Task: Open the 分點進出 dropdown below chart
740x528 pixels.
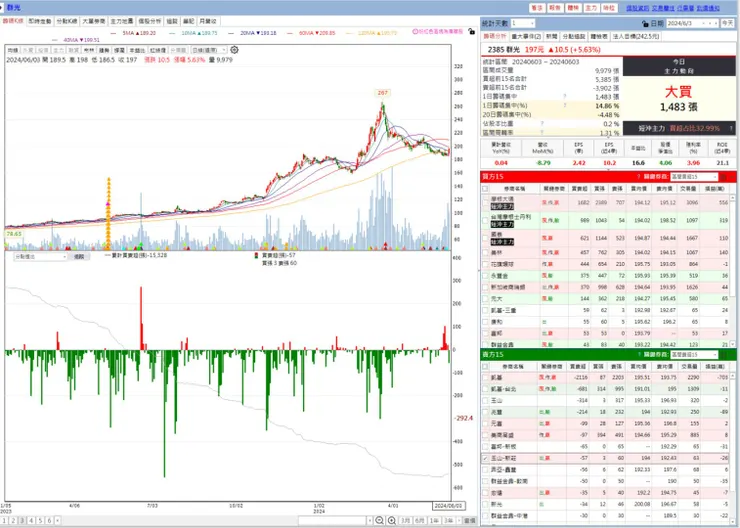Action: coord(41,257)
